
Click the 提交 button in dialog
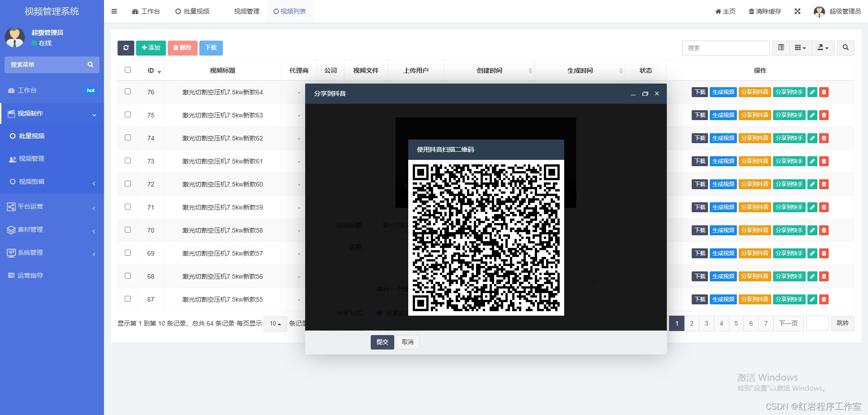(382, 342)
